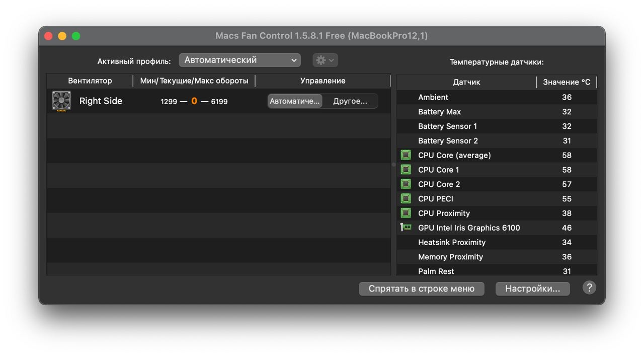The image size is (644, 356).
Task: Select the Battery Sensor 1 row
Action: tap(497, 126)
